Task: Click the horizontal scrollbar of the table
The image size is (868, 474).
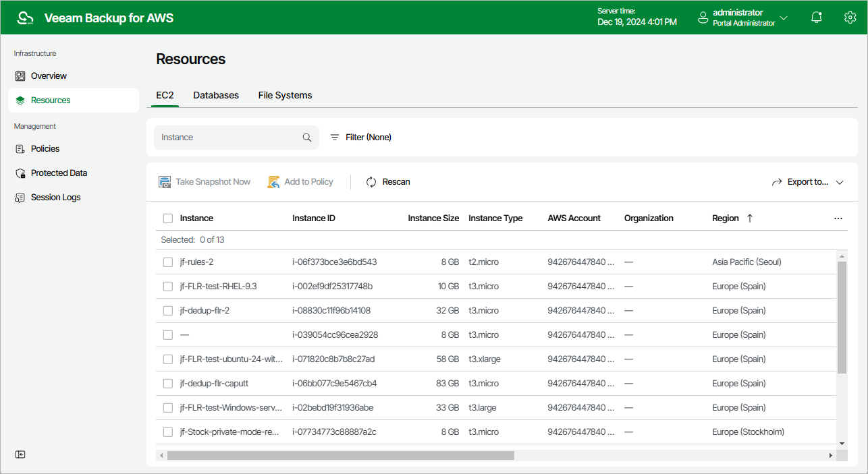Action: pyautogui.click(x=340, y=456)
